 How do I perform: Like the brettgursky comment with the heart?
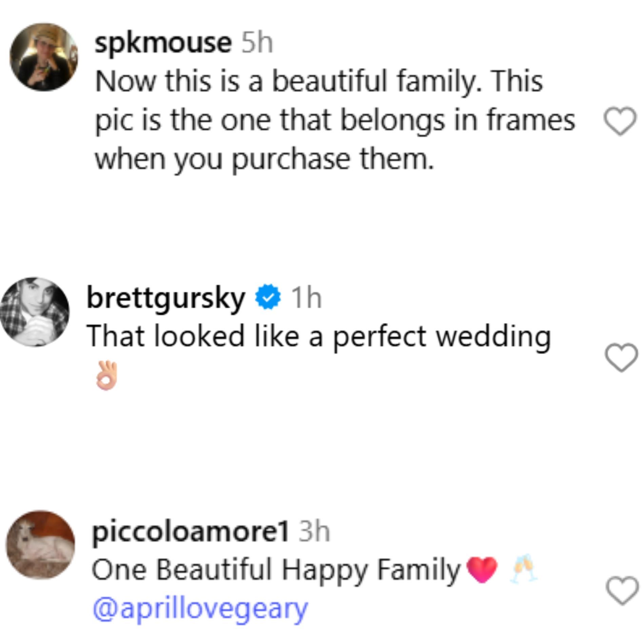[x=621, y=358]
